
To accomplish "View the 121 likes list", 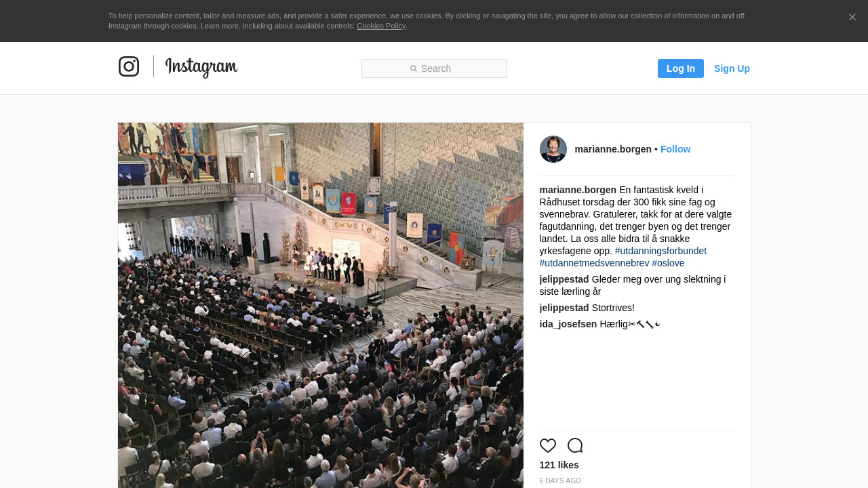I will [x=559, y=465].
